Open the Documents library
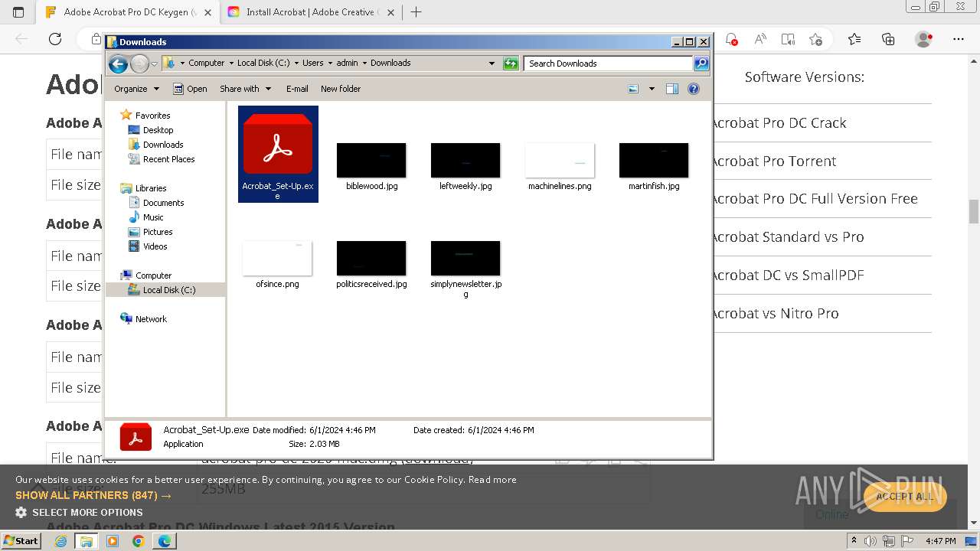Screen dimensions: 980x551 point(163,203)
